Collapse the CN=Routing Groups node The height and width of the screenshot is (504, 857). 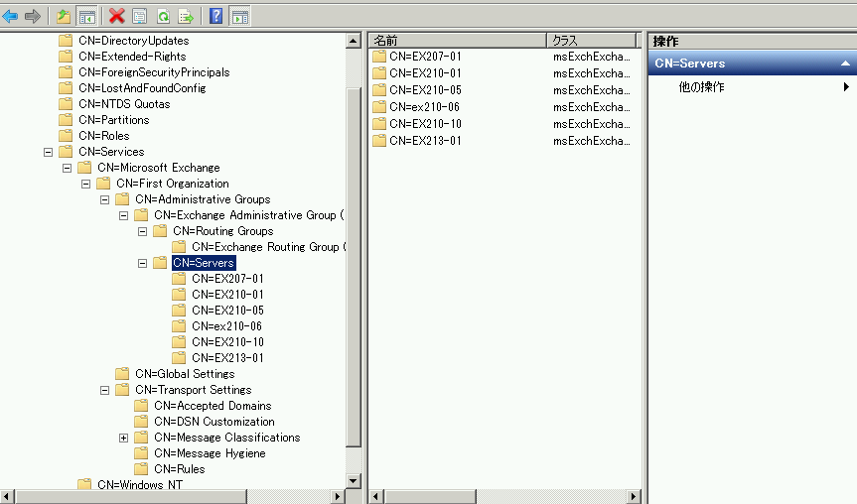pos(142,231)
